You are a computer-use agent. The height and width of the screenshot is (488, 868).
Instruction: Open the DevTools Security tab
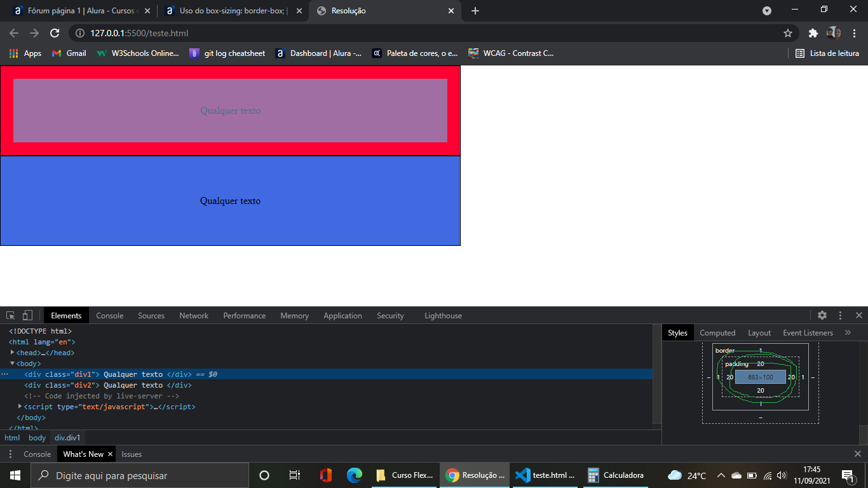point(390,316)
